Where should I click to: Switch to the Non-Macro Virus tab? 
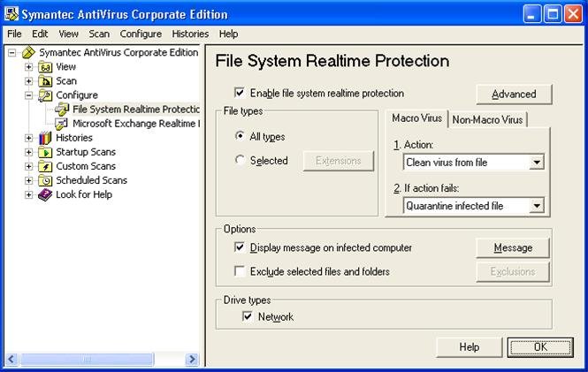tap(487, 120)
